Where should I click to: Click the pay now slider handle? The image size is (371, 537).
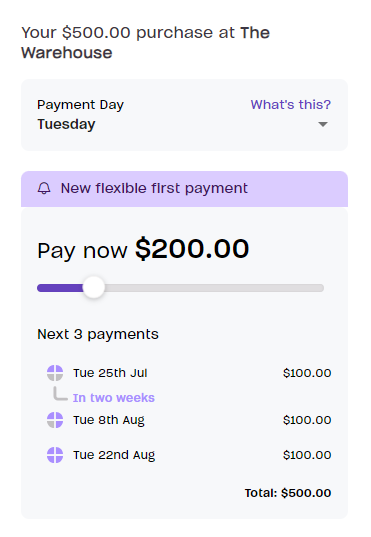coord(94,288)
